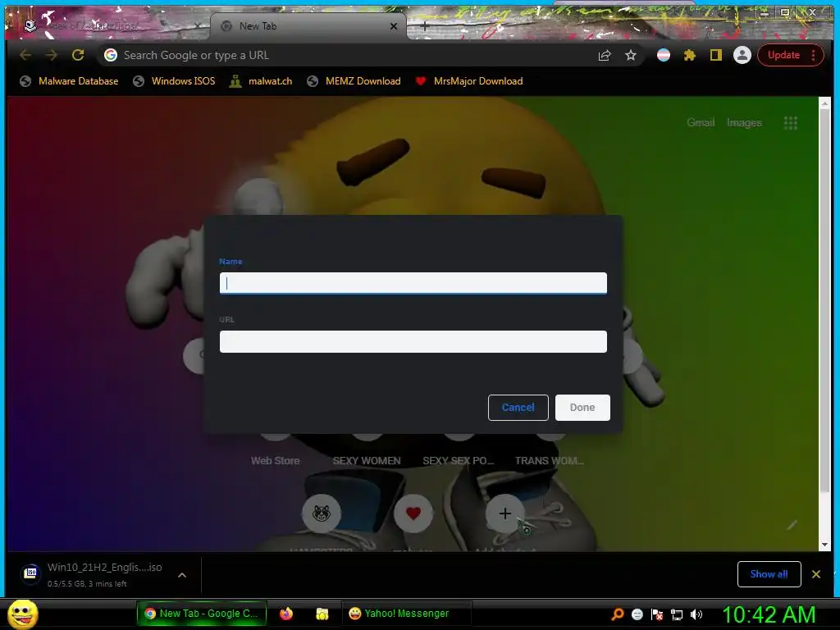The height and width of the screenshot is (630, 840).
Task: Open the profile avatar menu
Action: click(x=742, y=55)
